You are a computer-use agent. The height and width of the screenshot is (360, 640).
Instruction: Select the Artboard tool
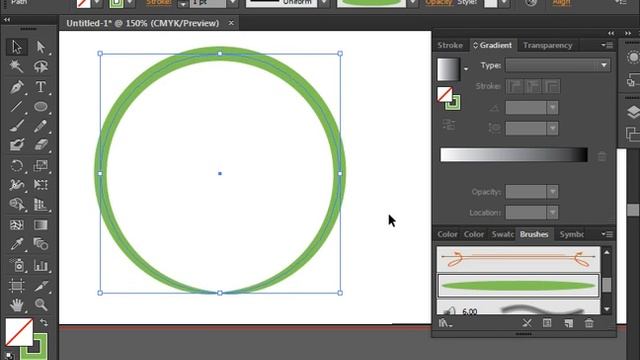[16, 285]
